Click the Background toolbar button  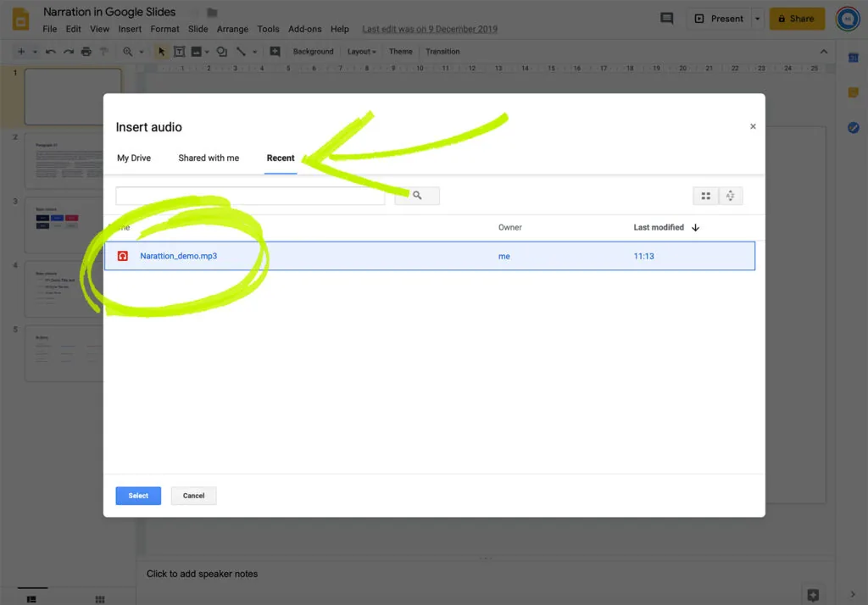(314, 52)
